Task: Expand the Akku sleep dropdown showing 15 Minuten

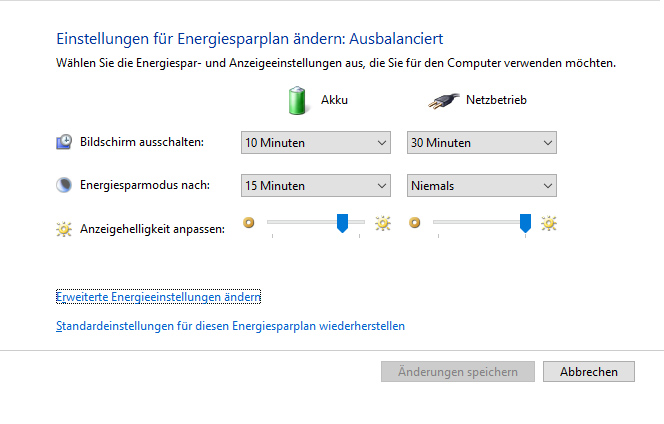Action: 315,185
